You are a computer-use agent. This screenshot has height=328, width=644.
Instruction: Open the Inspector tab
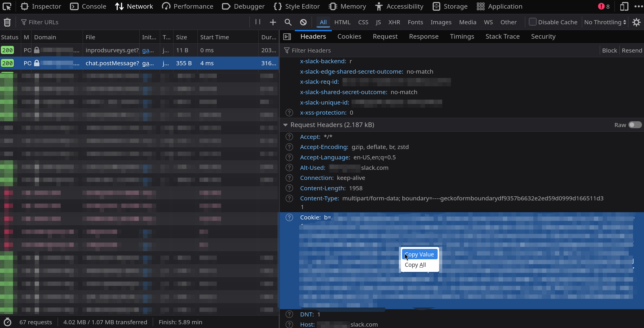(x=41, y=6)
